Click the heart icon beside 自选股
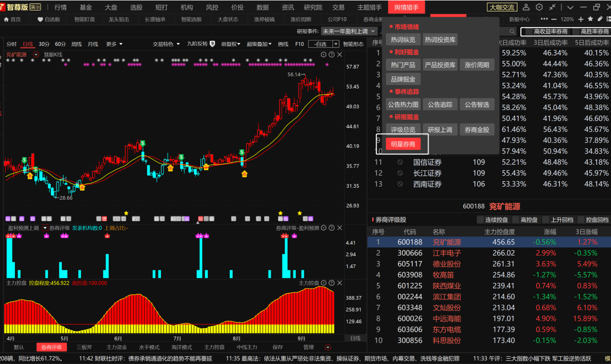This screenshot has height=364, width=611. (40, 19)
